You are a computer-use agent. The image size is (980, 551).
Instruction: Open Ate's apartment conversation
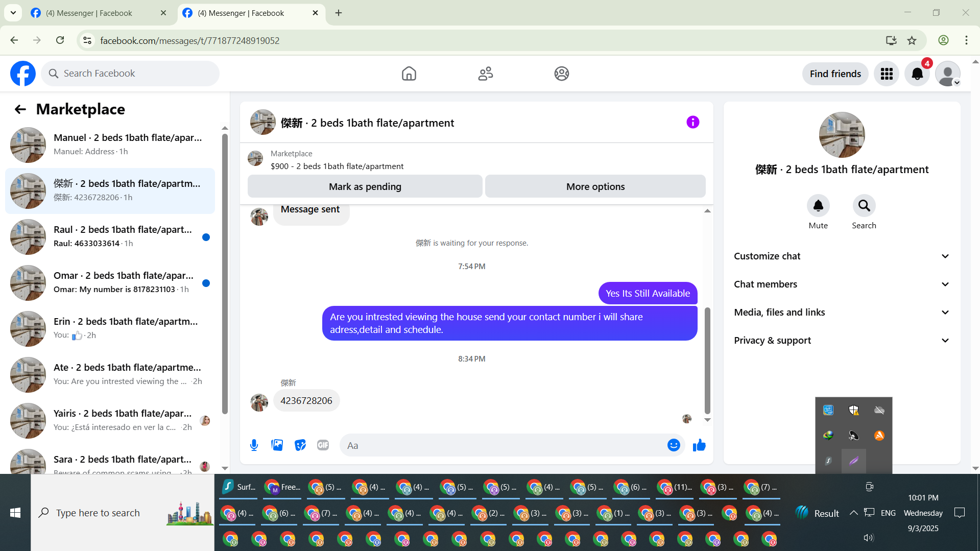coord(110,374)
